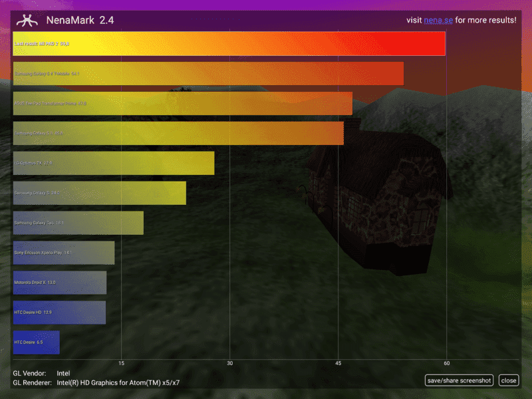Image resolution: width=532 pixels, height=399 pixels.
Task: Click the 15 axis tick label
Action: 122,363
